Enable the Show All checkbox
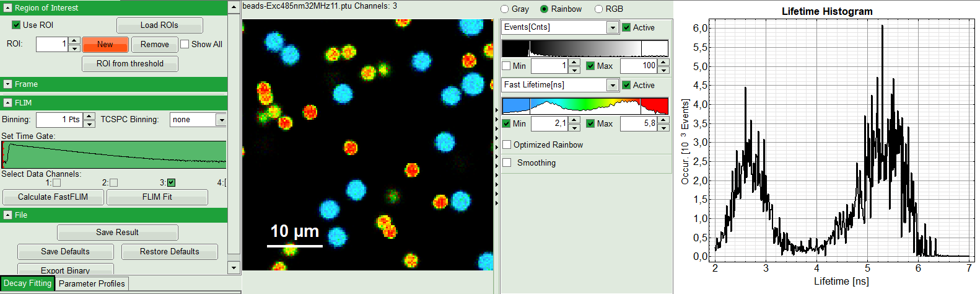The image size is (980, 294). 185,45
